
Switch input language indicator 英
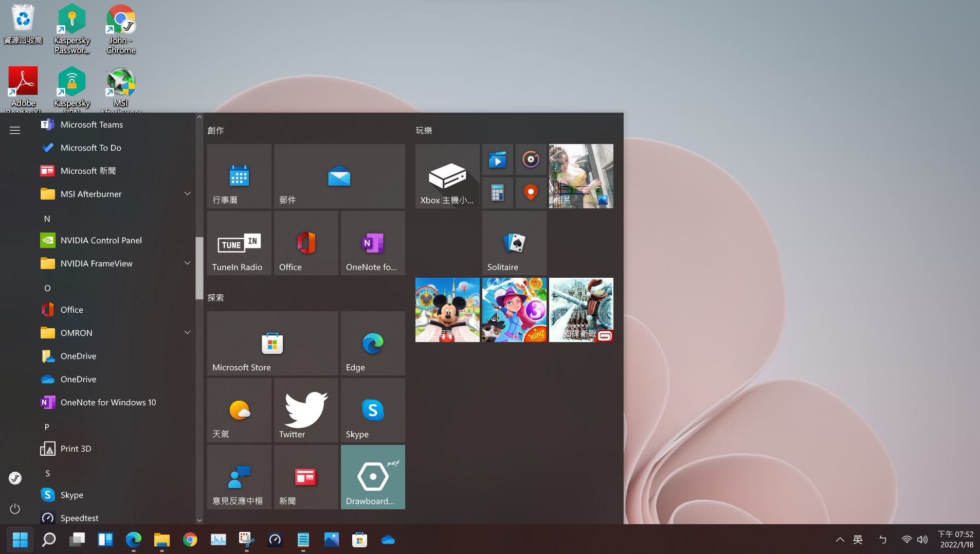tap(858, 540)
